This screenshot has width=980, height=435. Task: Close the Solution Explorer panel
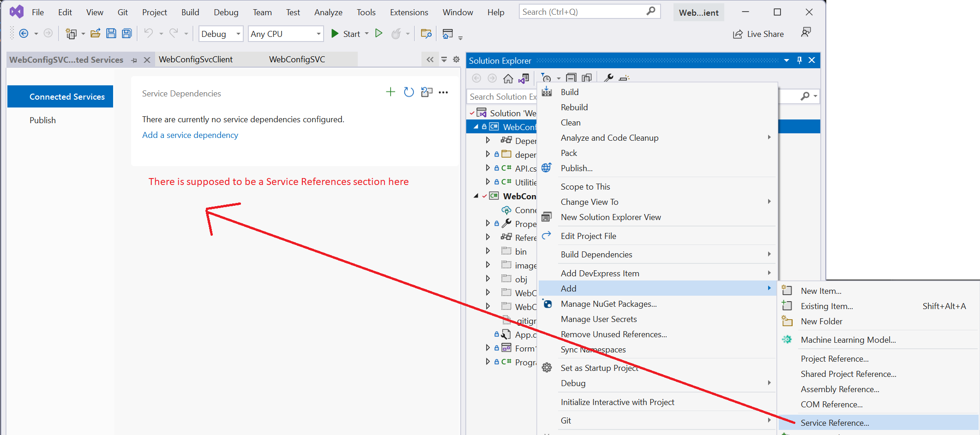pyautogui.click(x=812, y=60)
